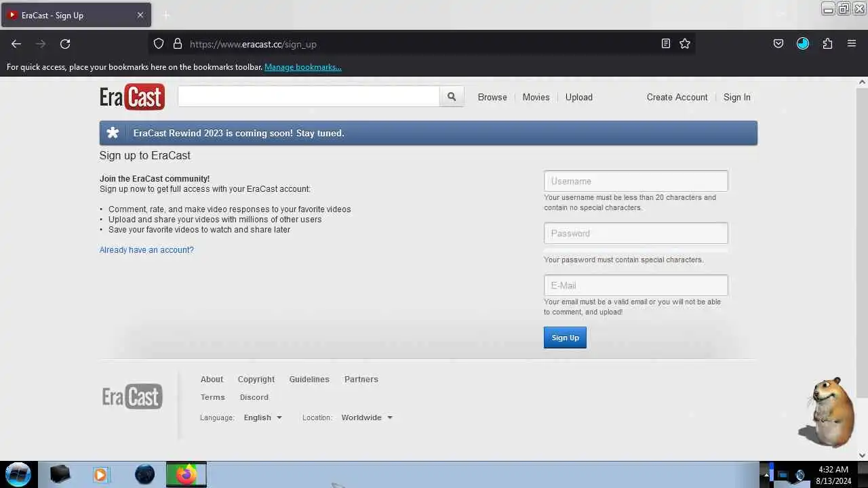Open Manage bookmarks... link

point(303,67)
